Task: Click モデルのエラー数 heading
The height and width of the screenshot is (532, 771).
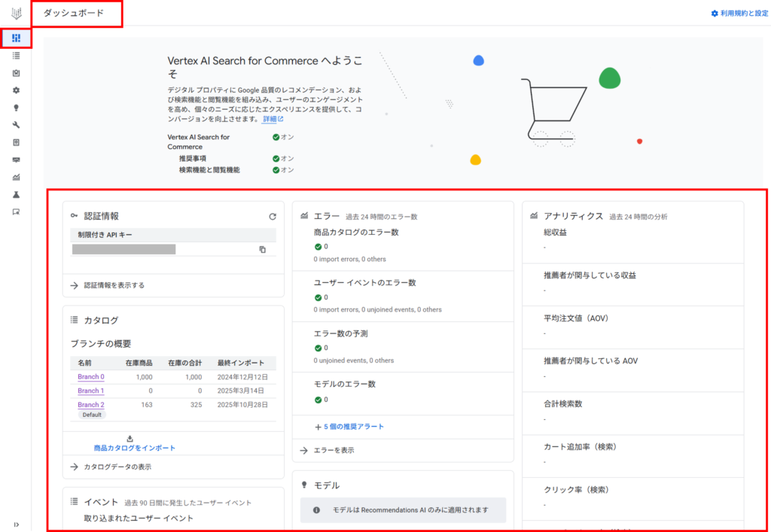Action: 345,385
